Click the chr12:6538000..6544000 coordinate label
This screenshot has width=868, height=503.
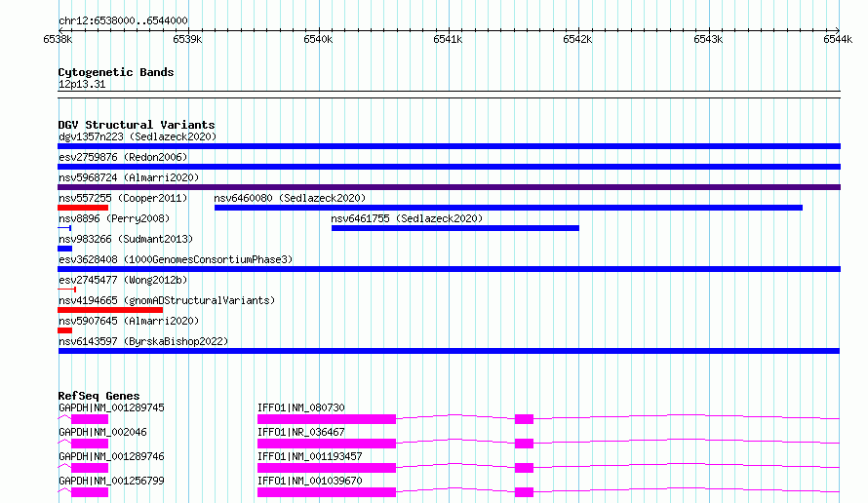pyautogui.click(x=123, y=20)
